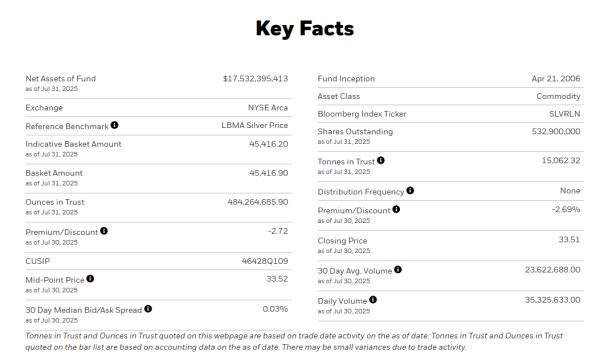Click the Reference Benchmark info icon
Screen dimensions: 600x364
click(x=114, y=125)
